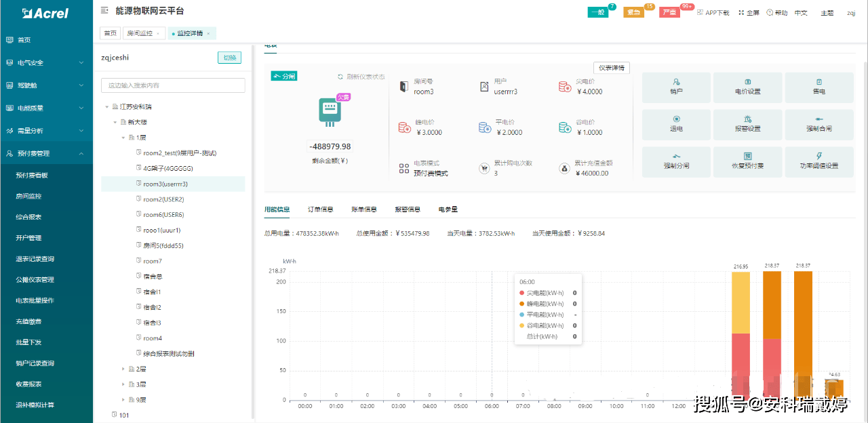
Task: Collapse the 新大楼 tree node
Action: pos(115,122)
